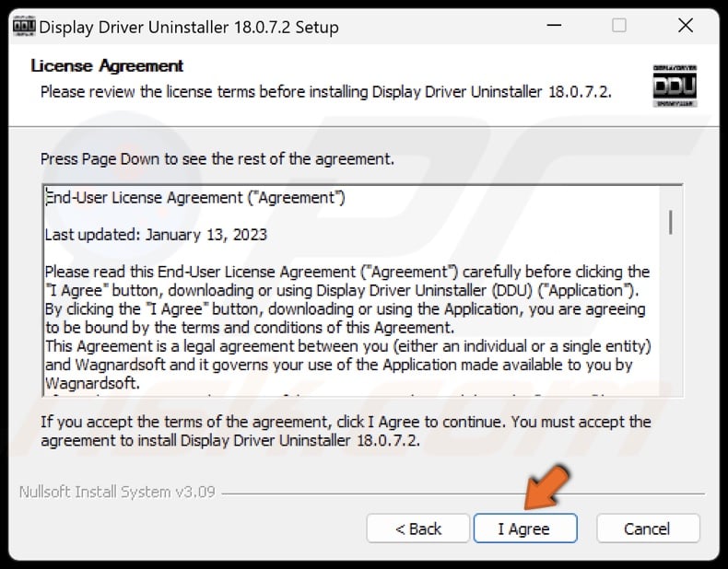Minimize the setup window
This screenshot has width=728, height=569.
[x=554, y=26]
